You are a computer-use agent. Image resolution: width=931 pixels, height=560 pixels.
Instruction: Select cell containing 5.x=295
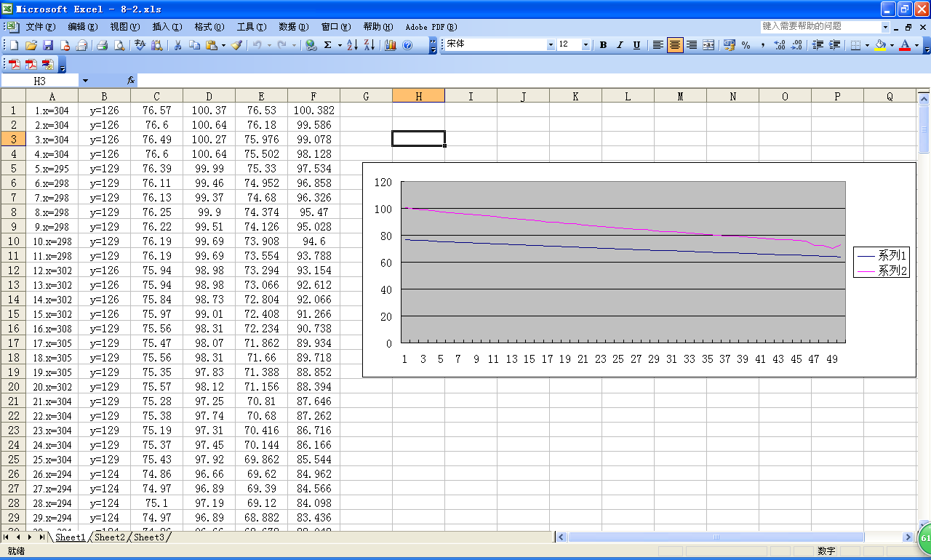[52, 169]
